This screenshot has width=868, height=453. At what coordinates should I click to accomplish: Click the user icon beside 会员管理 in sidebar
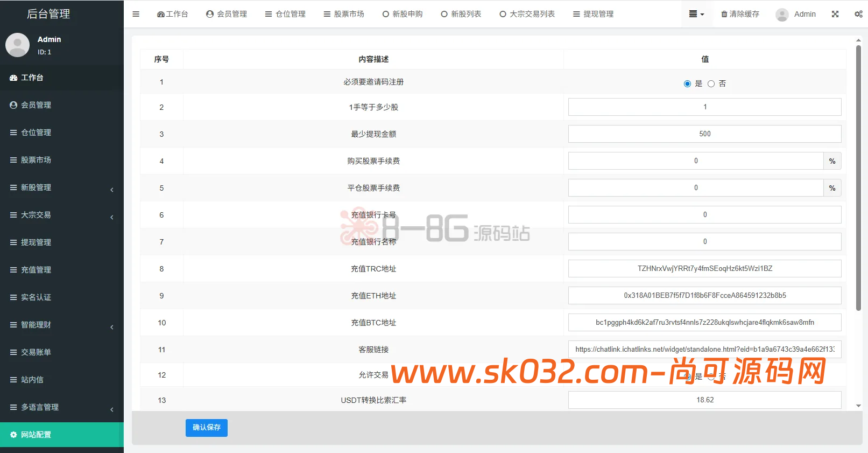(13, 105)
